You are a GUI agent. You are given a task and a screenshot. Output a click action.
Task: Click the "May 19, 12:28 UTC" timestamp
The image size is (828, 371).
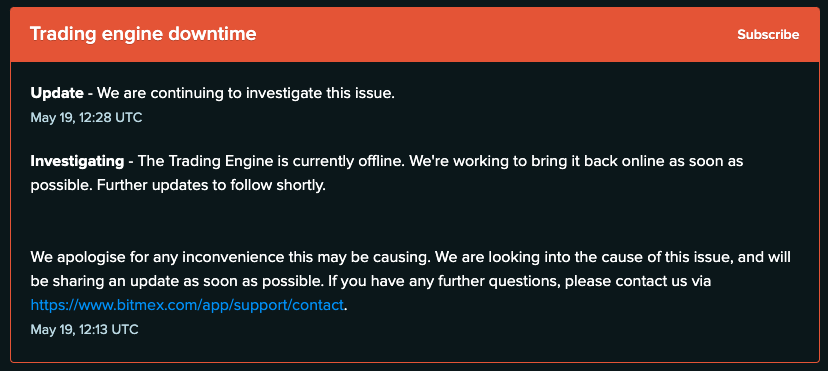tap(86, 118)
